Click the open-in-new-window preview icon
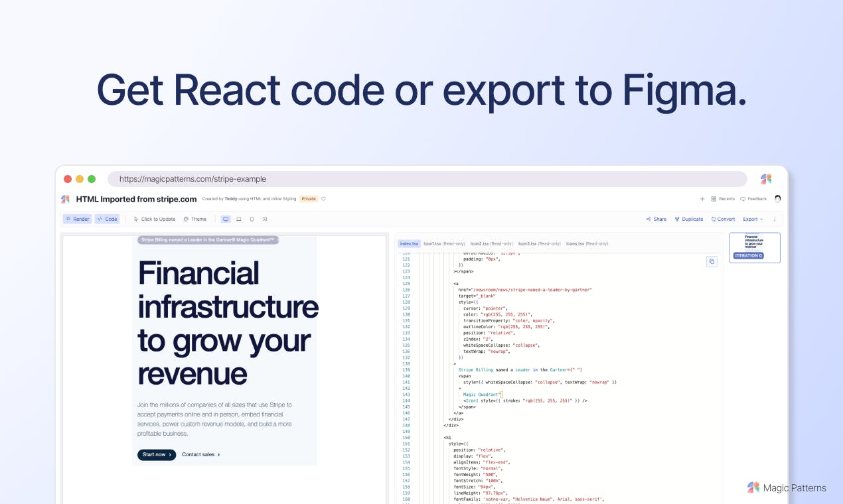The height and width of the screenshot is (504, 843). point(264,219)
